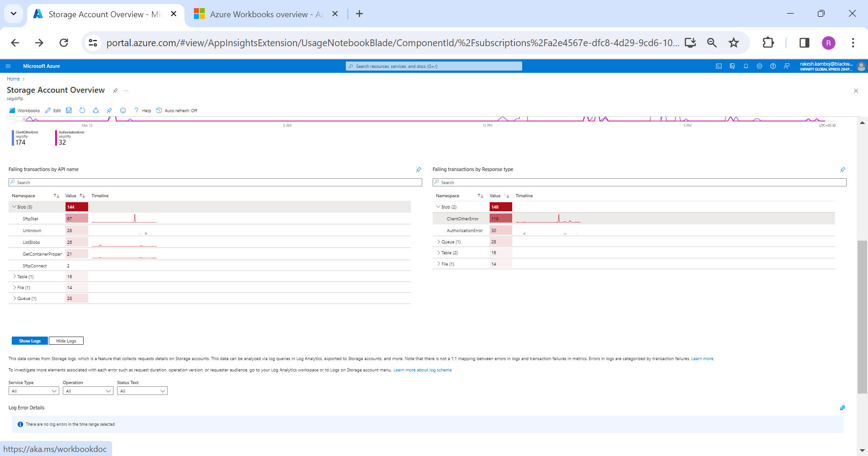
Task: Open the Azure feedback icon in header
Action: tap(787, 66)
